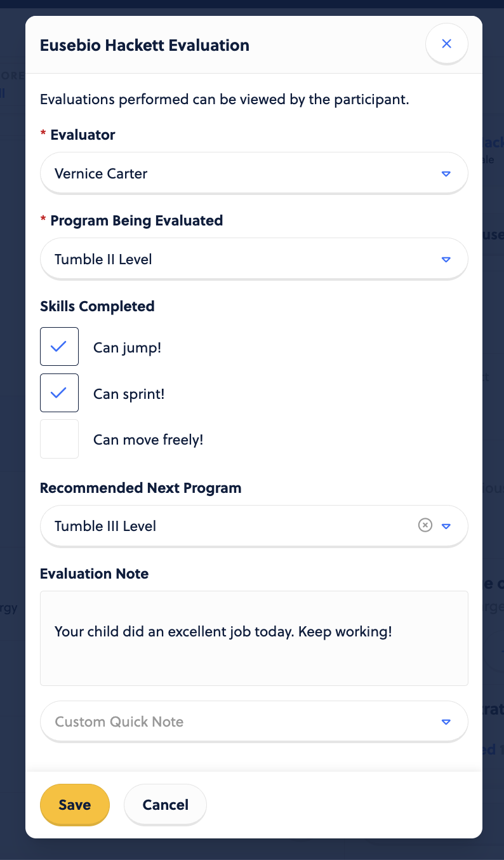Expand the Custom Quick Note combo box
This screenshot has height=860, width=504.
[x=254, y=722]
